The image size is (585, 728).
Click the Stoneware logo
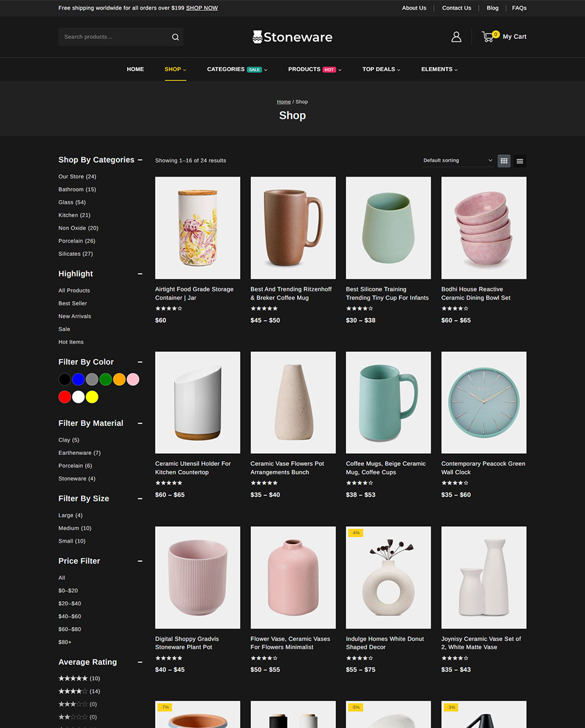(292, 37)
